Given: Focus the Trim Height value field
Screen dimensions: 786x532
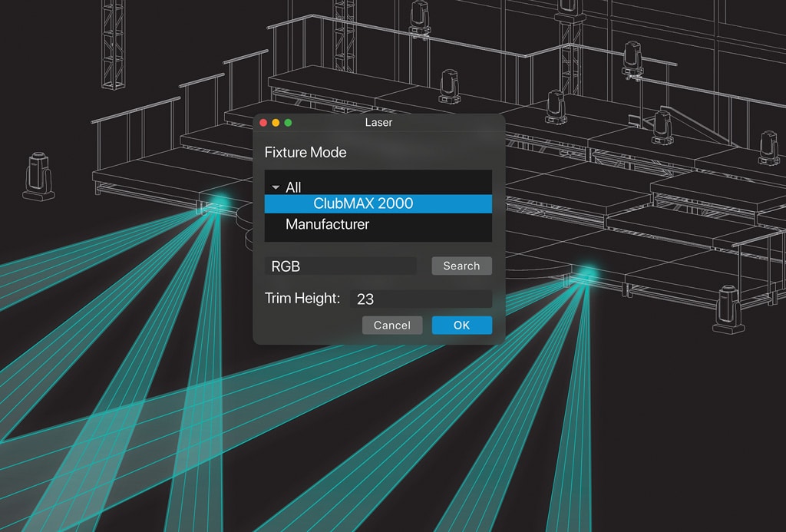Looking at the screenshot, I should [420, 299].
